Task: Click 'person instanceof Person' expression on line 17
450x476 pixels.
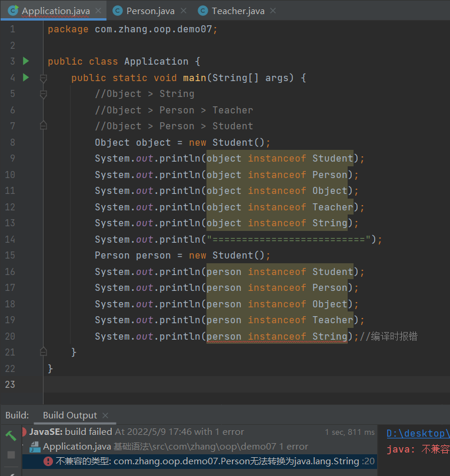Action: tap(277, 287)
